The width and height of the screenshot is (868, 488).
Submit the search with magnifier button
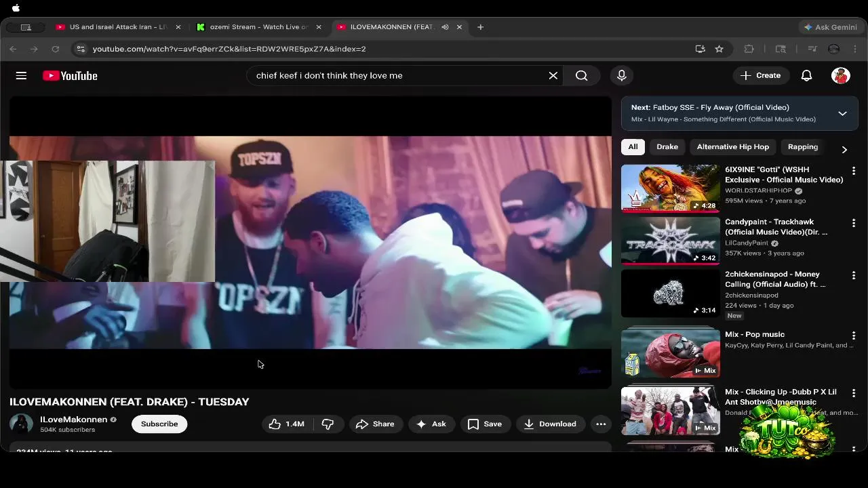582,76
